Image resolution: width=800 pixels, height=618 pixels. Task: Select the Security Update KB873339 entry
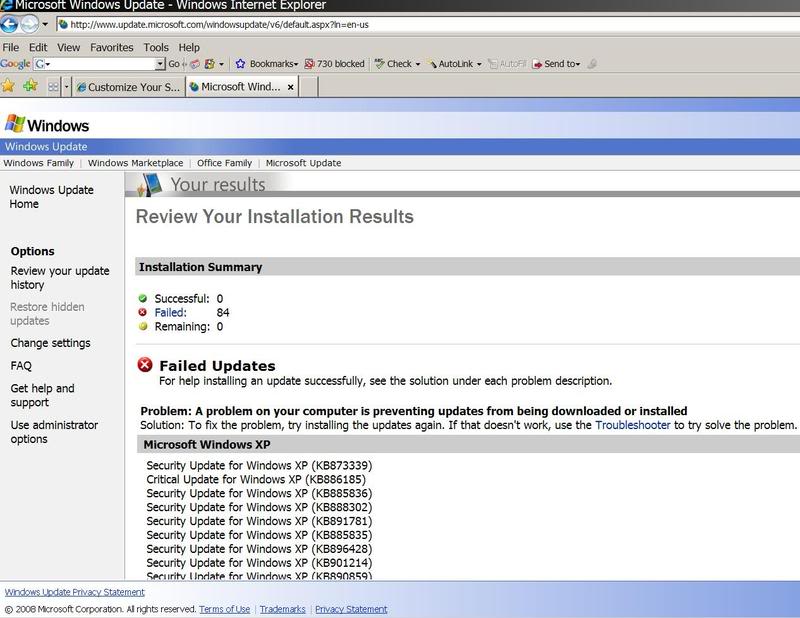[259, 465]
